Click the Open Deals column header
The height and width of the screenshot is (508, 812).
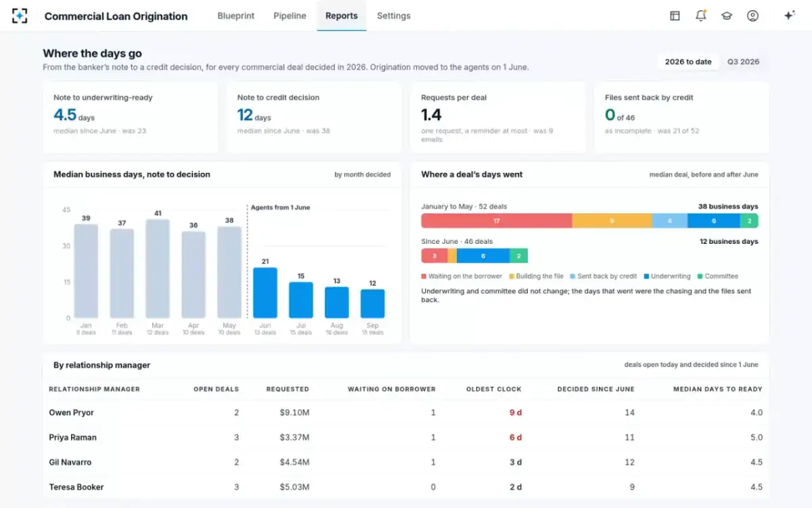click(x=217, y=389)
